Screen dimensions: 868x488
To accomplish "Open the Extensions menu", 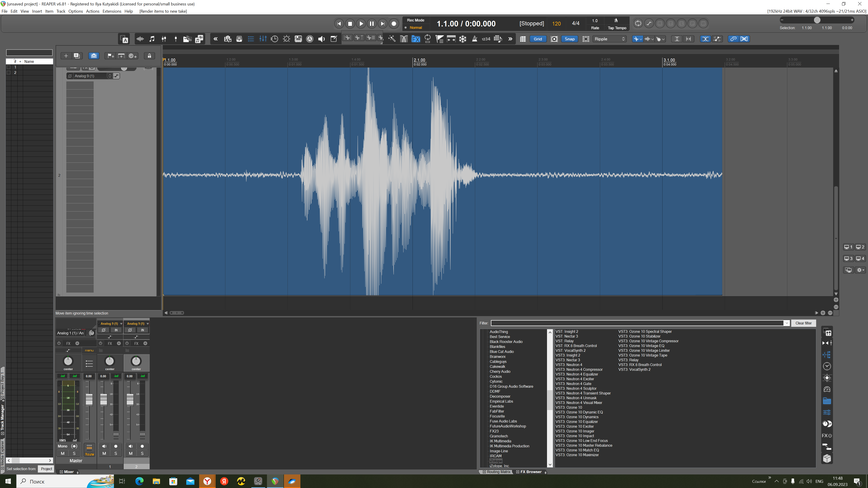I will (x=111, y=11).
